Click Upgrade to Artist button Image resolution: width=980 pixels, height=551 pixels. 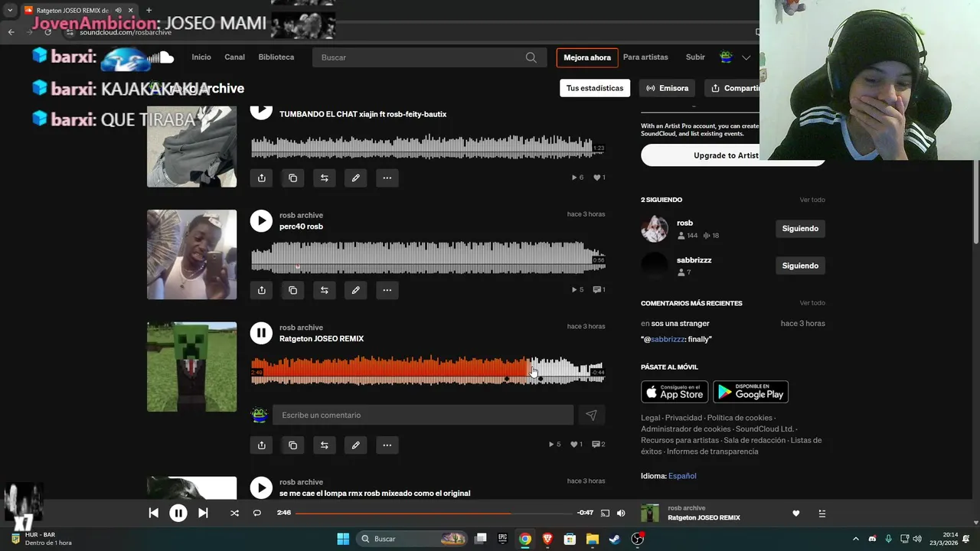(726, 155)
